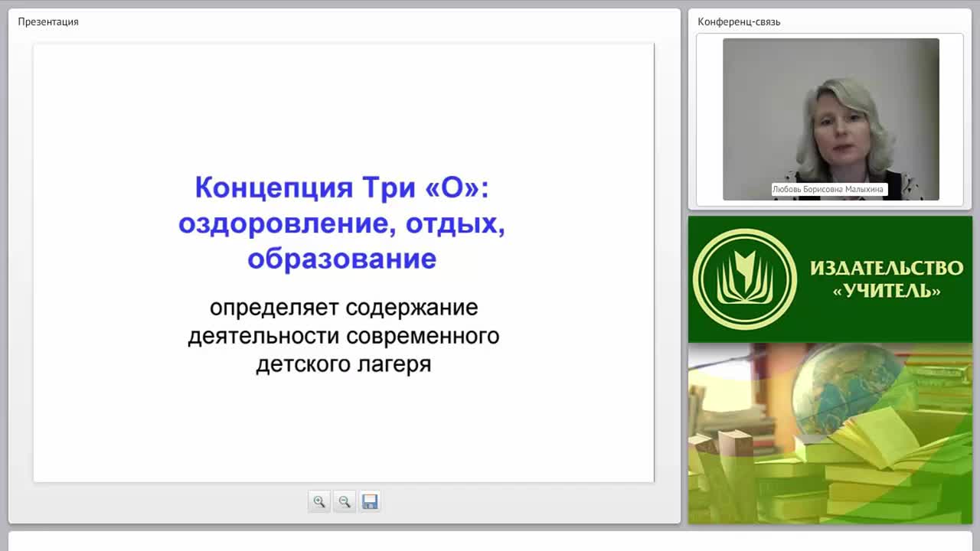Screen dimensions: 980x551
Task: Click the Издательство «Учитель» banner
Action: 830,279
